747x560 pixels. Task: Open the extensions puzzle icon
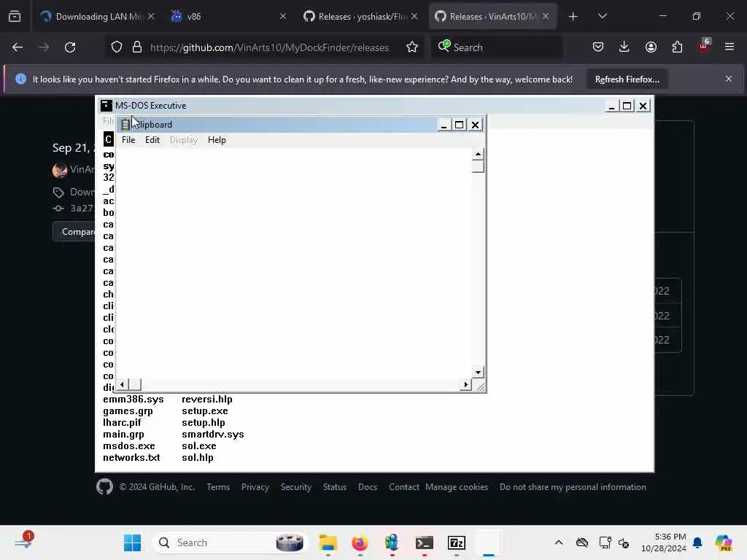(x=677, y=47)
